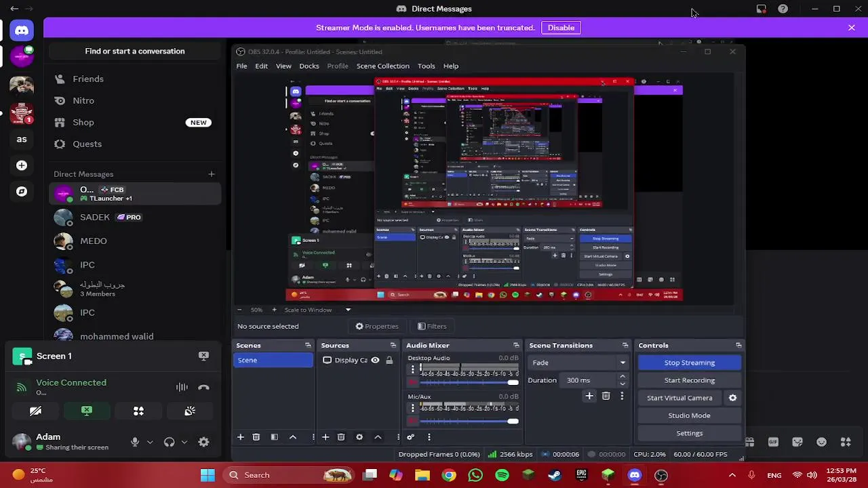Disconnect from the voice call

coord(203,387)
